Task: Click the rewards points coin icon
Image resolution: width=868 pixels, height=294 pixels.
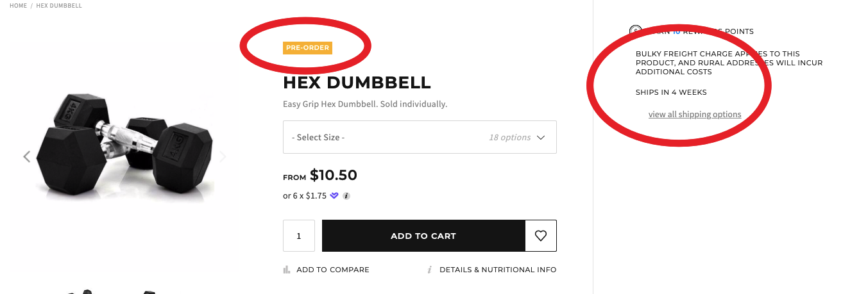Action: (x=635, y=31)
